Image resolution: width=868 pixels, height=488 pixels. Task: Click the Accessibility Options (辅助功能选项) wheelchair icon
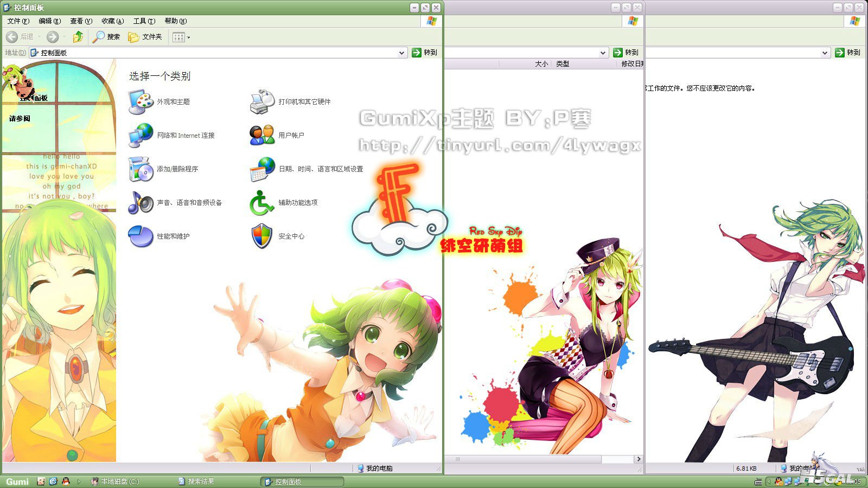(x=262, y=203)
